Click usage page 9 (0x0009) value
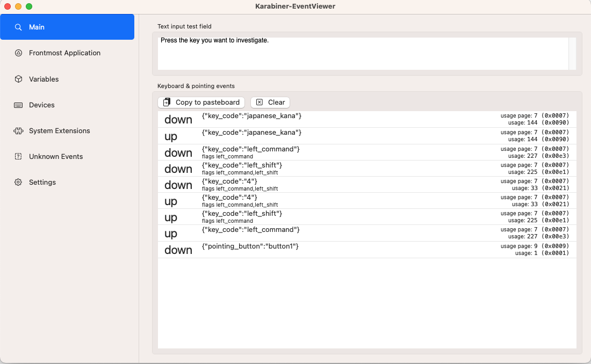The width and height of the screenshot is (591, 364). [535, 246]
